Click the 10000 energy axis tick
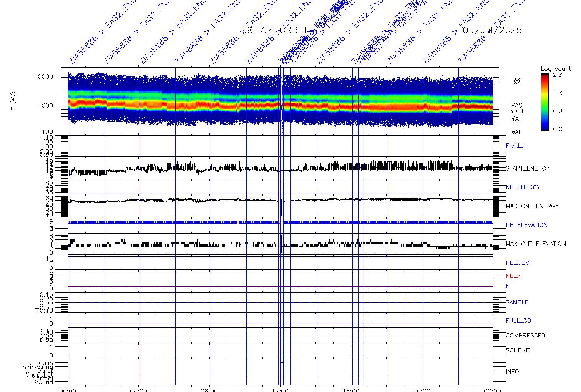 [x=43, y=76]
